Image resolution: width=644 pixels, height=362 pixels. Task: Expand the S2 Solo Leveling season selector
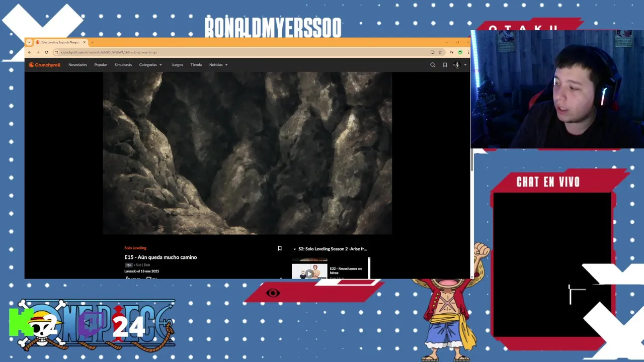[x=331, y=249]
